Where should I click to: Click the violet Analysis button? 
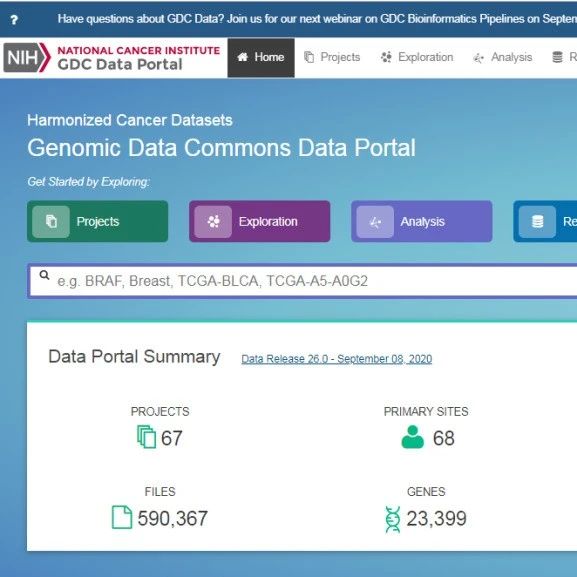(x=422, y=221)
